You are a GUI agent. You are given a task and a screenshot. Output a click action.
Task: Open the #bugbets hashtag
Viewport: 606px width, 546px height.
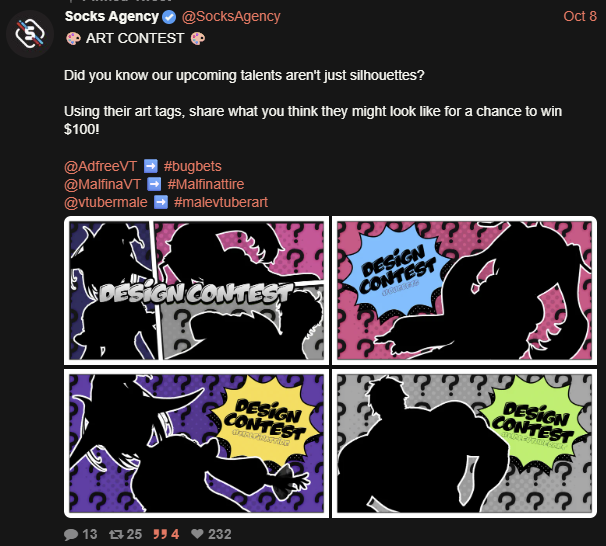coord(192,166)
